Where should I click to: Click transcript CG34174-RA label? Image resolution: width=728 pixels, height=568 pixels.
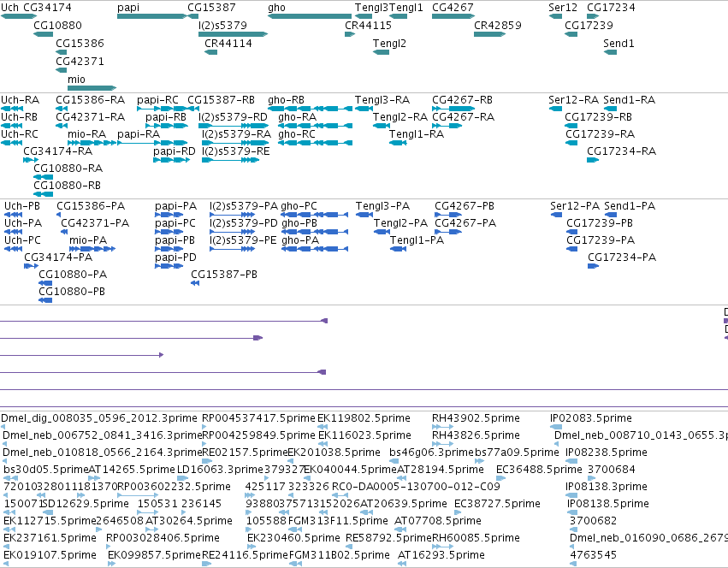58,151
